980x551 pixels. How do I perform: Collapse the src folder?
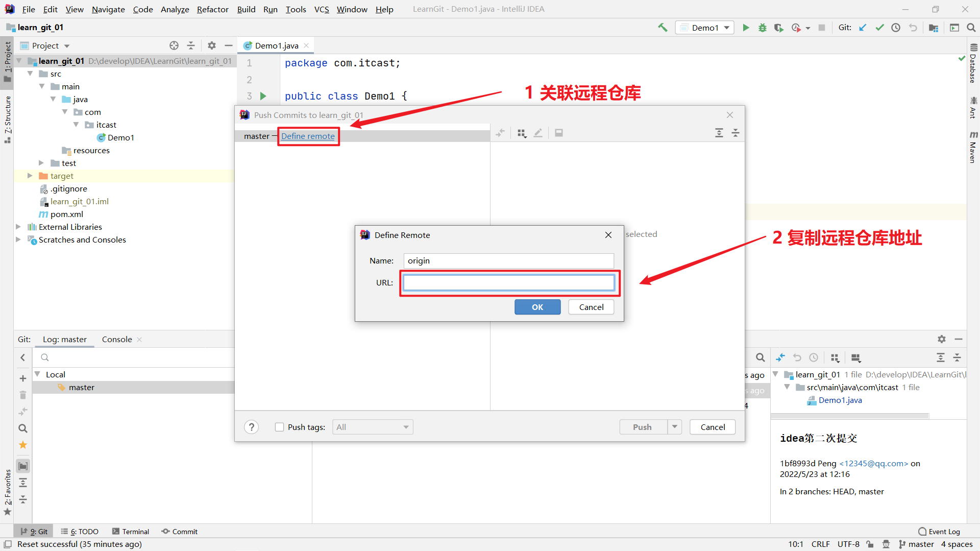[x=30, y=74]
